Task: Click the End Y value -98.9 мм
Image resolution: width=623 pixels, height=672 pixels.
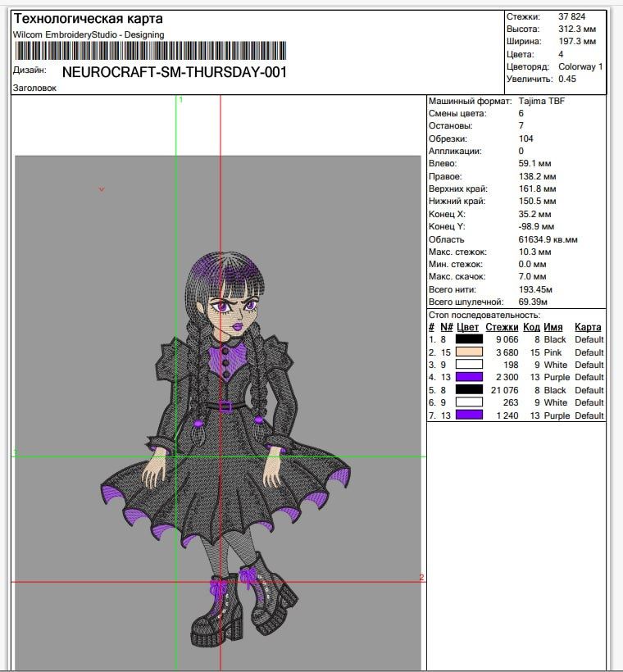Action: (536, 226)
